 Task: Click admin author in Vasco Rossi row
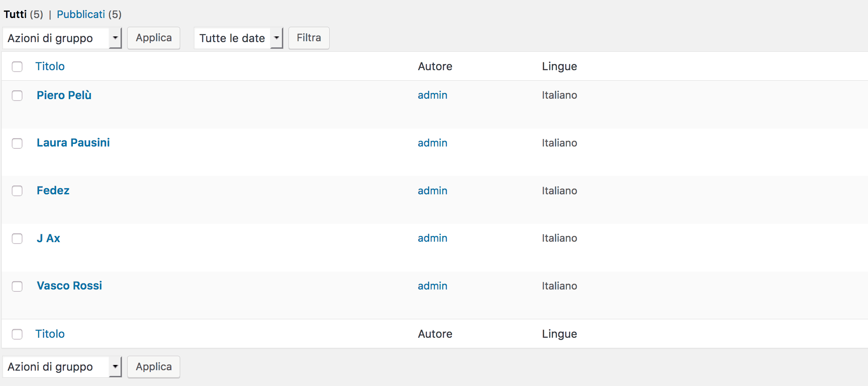coord(432,286)
